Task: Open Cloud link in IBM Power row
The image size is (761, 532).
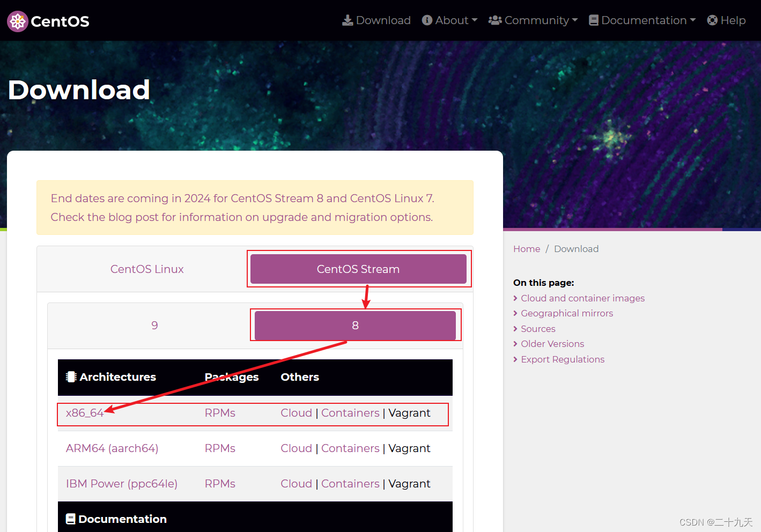Action: (x=297, y=484)
